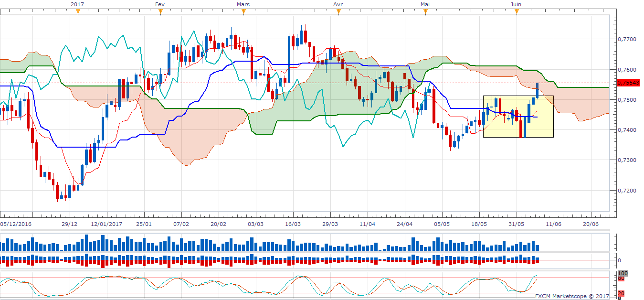644x300 pixels.
Task: Click the 80 overbought level label
Action: (x=621, y=278)
